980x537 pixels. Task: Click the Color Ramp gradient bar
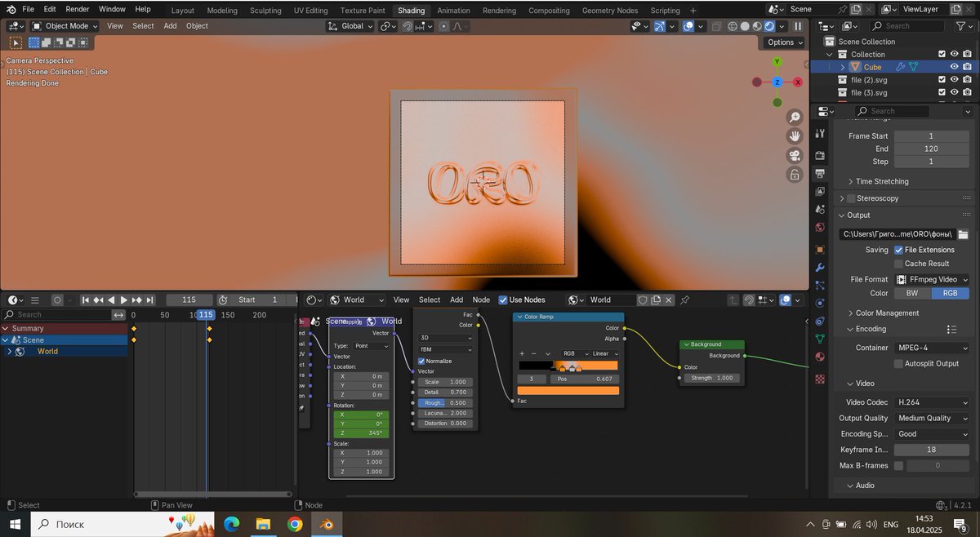click(568, 366)
